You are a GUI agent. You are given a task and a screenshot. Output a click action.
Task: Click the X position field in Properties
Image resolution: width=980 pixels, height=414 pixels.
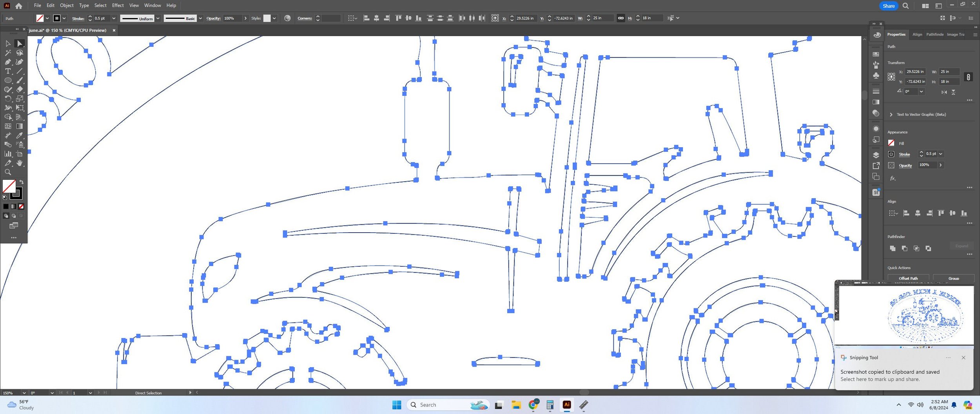tap(915, 72)
